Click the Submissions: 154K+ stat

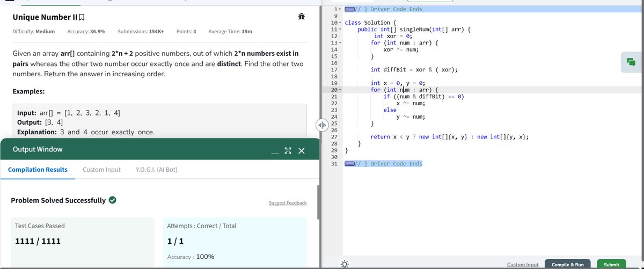tap(141, 32)
